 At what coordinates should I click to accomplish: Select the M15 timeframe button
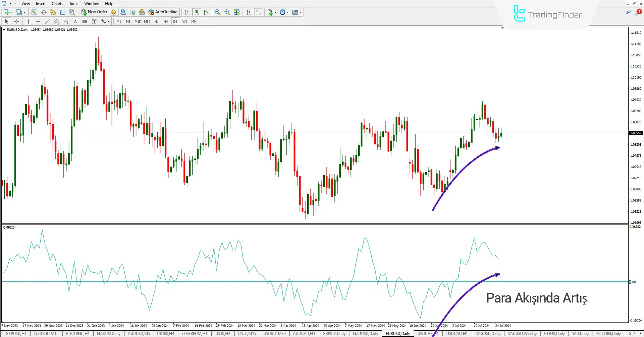[x=137, y=21]
